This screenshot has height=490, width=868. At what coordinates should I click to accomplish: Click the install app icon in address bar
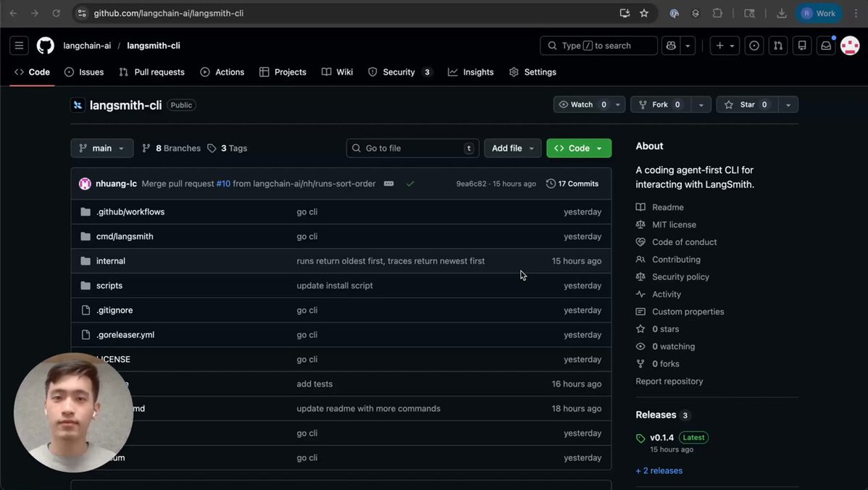625,13
